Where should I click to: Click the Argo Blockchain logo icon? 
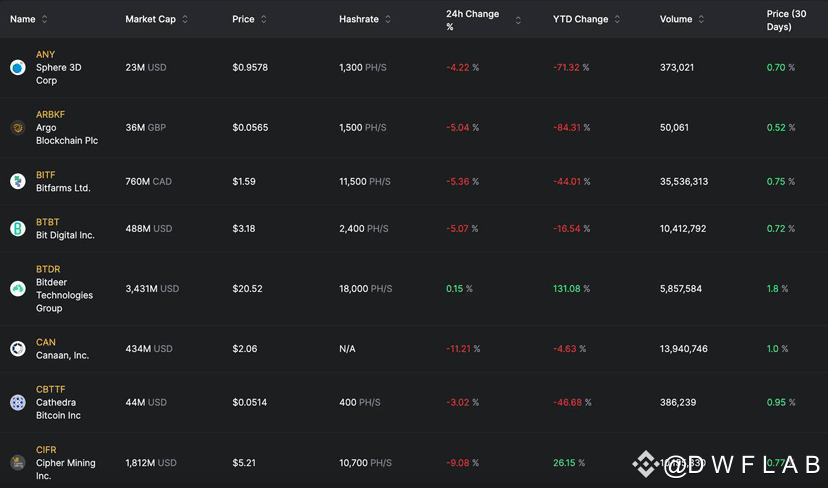[18, 128]
